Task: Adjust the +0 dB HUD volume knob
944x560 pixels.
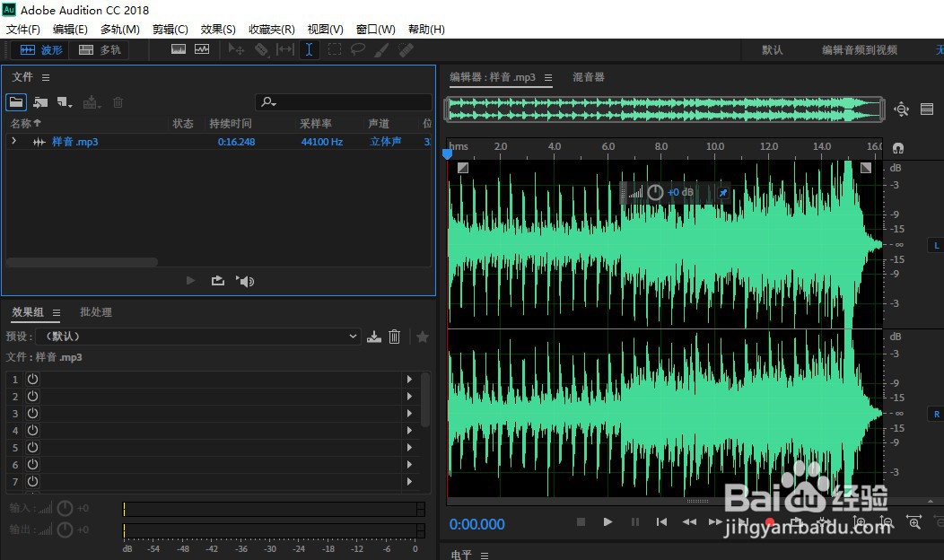Action: [x=655, y=193]
